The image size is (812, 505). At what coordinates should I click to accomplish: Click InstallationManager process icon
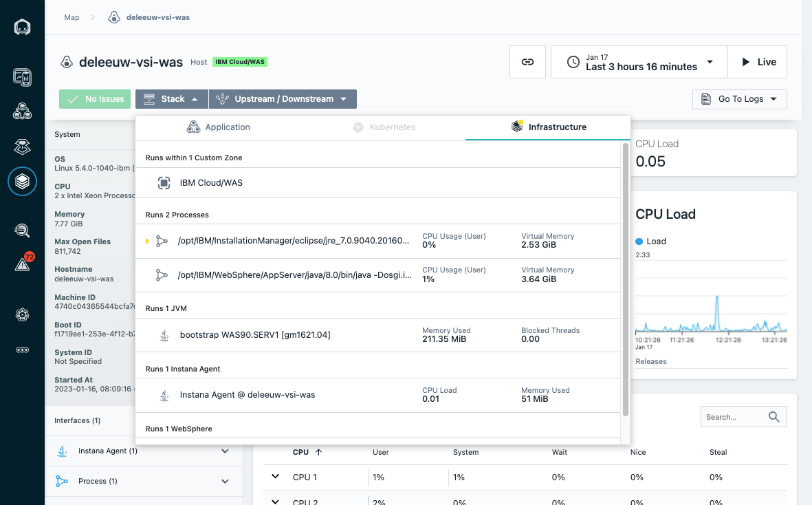tap(162, 241)
